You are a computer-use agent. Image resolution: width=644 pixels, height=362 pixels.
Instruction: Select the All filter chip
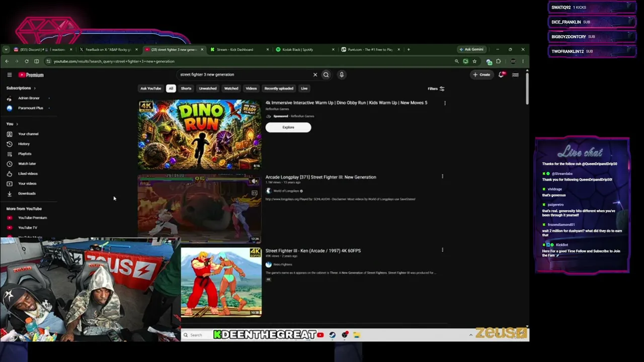(171, 88)
